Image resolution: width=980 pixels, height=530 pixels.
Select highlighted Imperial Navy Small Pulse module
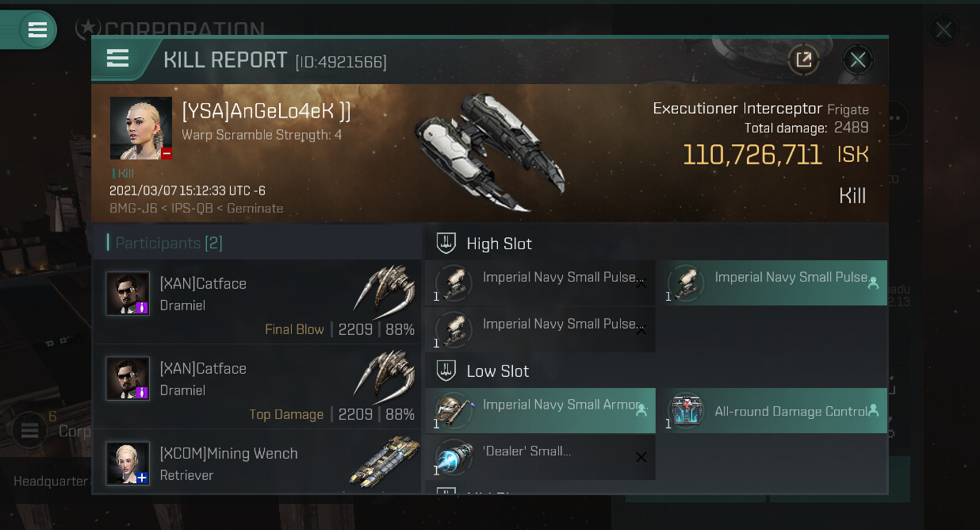(x=772, y=283)
